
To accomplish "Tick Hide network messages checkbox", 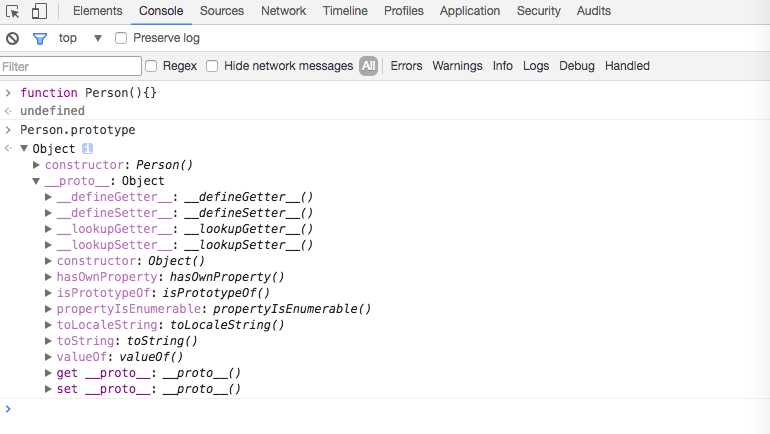I will pyautogui.click(x=212, y=66).
